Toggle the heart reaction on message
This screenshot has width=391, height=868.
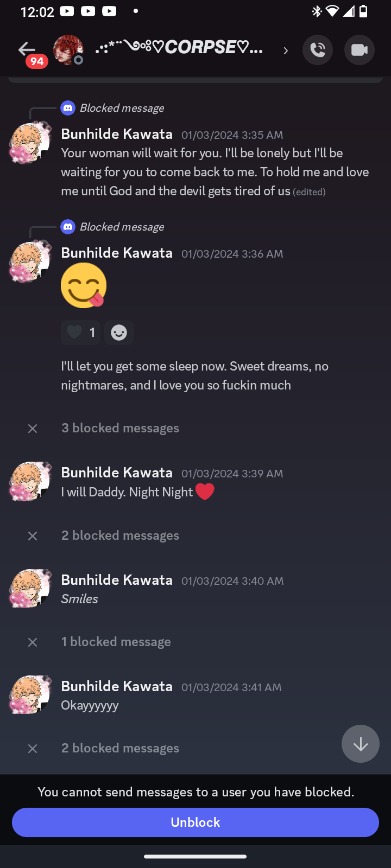click(80, 332)
